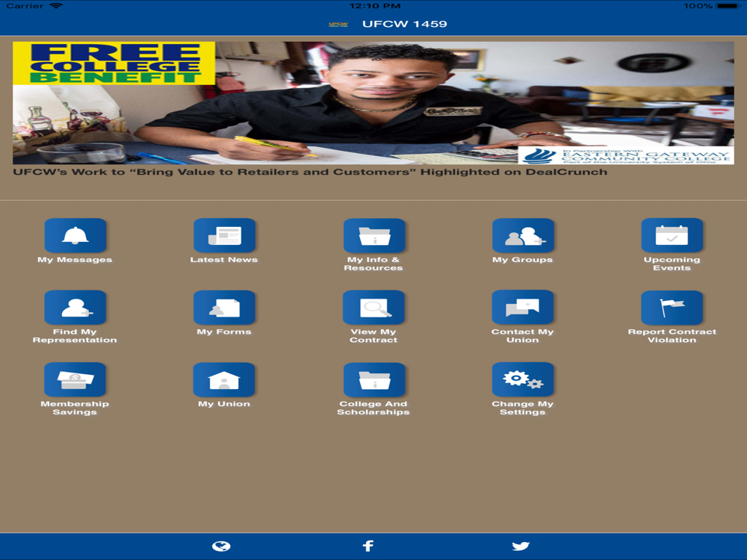Open the Free College Benefit banner image
The height and width of the screenshot is (560, 747).
[373, 103]
